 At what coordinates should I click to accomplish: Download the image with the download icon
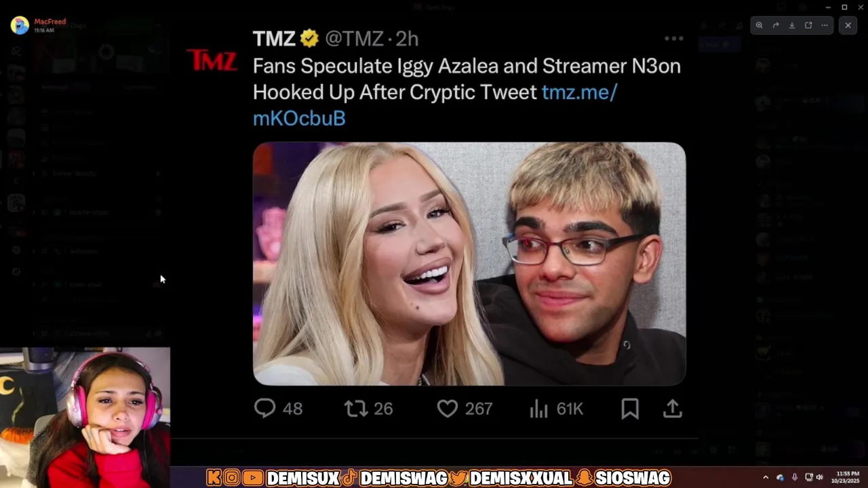[x=792, y=25]
